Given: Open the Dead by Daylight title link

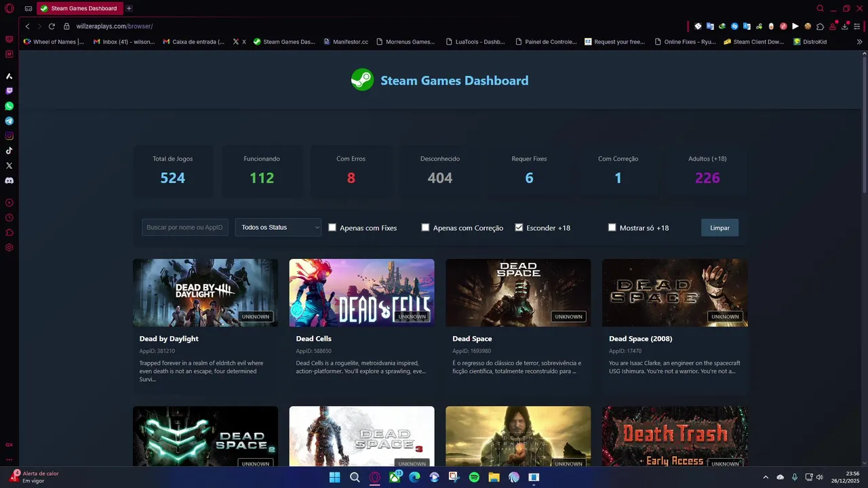Looking at the screenshot, I should 169,338.
